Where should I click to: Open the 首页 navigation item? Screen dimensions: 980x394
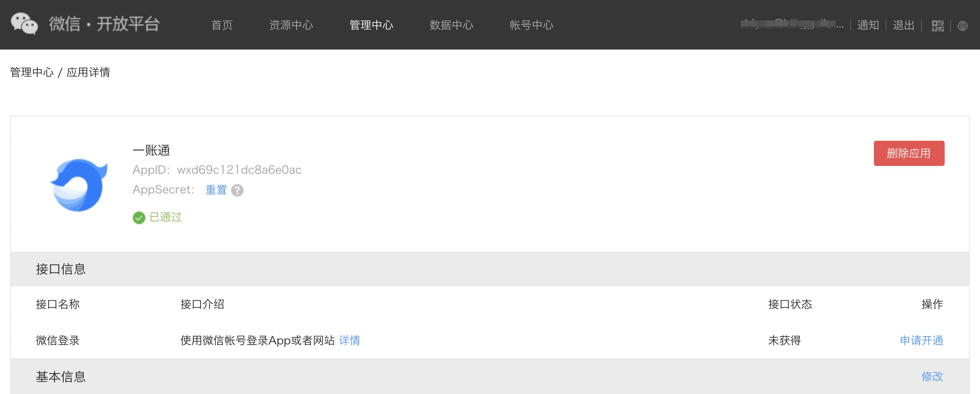point(222,25)
